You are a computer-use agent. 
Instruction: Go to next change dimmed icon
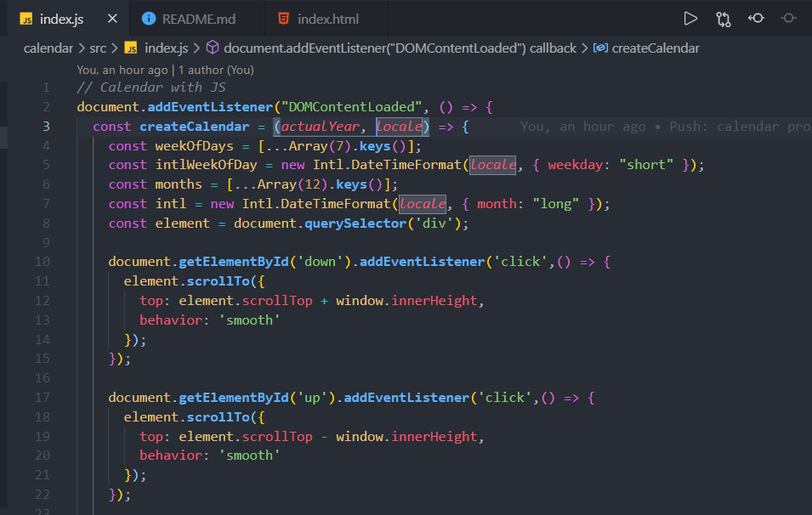point(788,18)
